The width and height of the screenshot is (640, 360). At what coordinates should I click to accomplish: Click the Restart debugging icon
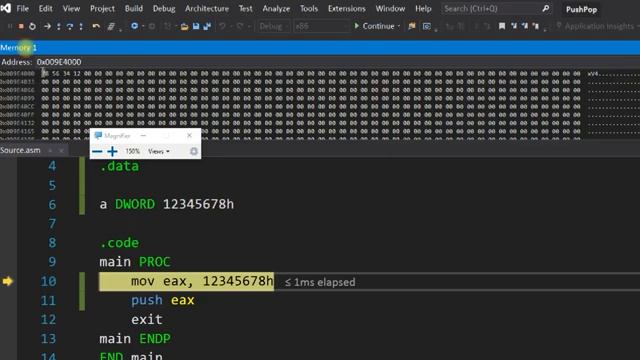tap(32, 26)
